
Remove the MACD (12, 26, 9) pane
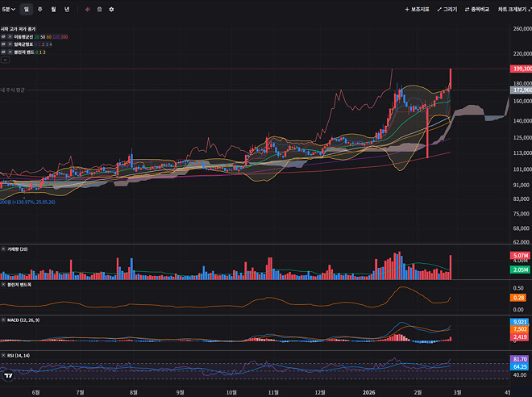tap(3, 320)
